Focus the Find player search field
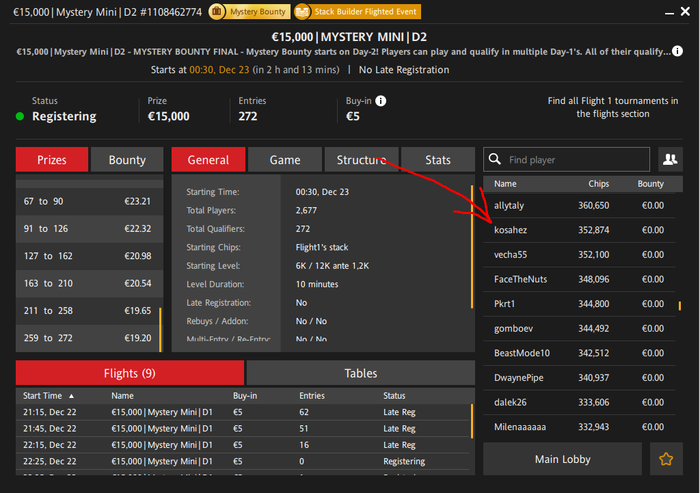The width and height of the screenshot is (700, 493). [x=566, y=159]
